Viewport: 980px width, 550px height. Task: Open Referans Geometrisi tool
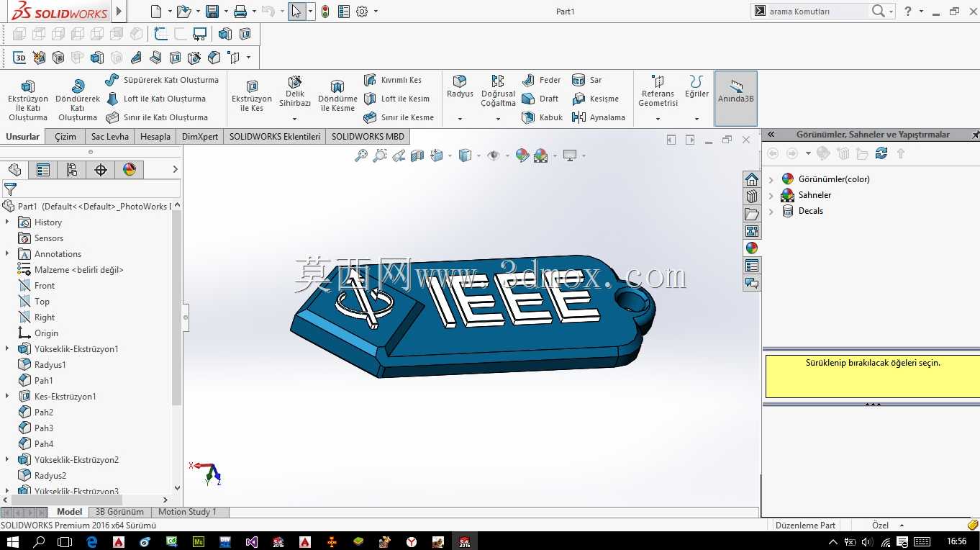[658, 91]
